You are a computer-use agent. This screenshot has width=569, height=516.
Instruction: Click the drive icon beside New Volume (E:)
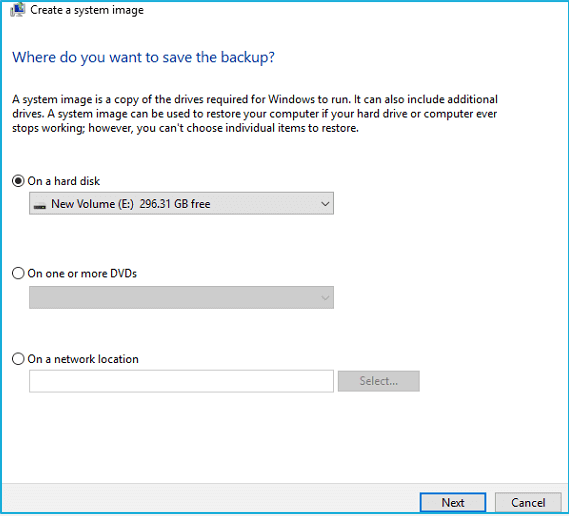pyautogui.click(x=40, y=205)
